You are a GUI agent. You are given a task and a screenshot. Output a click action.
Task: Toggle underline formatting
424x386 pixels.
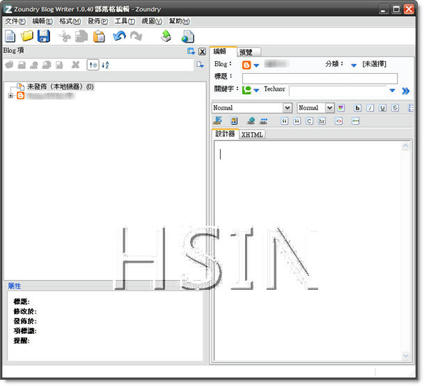click(x=383, y=108)
